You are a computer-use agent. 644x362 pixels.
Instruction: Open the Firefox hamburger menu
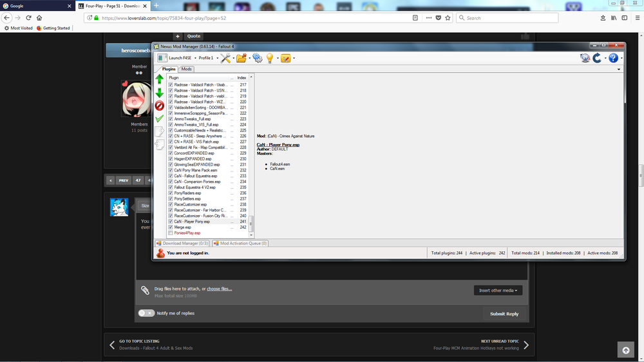tap(638, 17)
